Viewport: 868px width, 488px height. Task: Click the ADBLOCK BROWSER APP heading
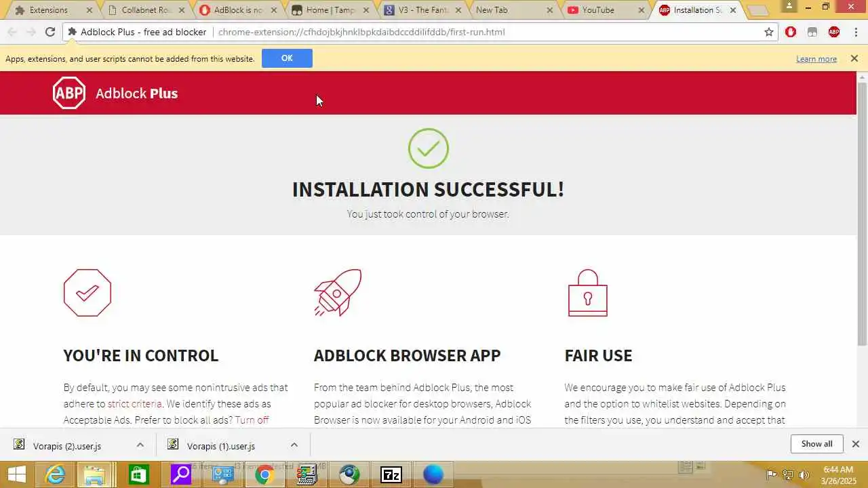(407, 355)
